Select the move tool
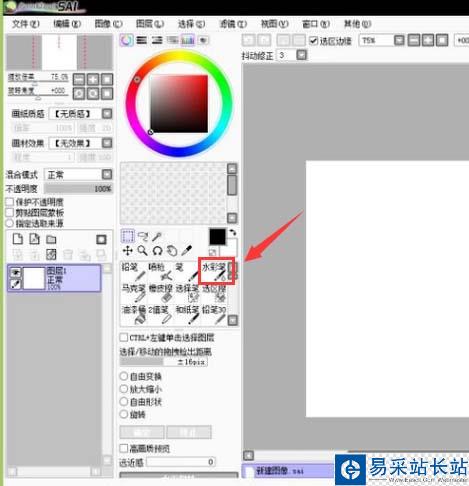This screenshot has height=486, width=469. (128, 251)
